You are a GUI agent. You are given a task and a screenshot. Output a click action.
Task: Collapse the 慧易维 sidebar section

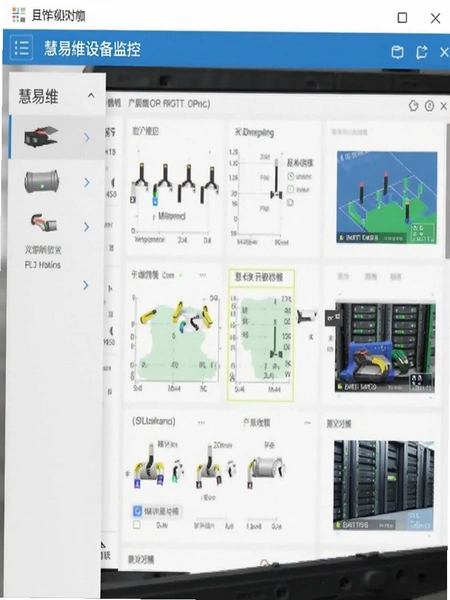tap(91, 95)
